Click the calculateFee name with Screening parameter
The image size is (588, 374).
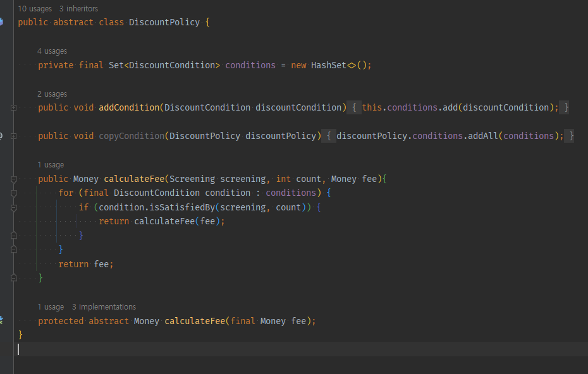(134, 179)
